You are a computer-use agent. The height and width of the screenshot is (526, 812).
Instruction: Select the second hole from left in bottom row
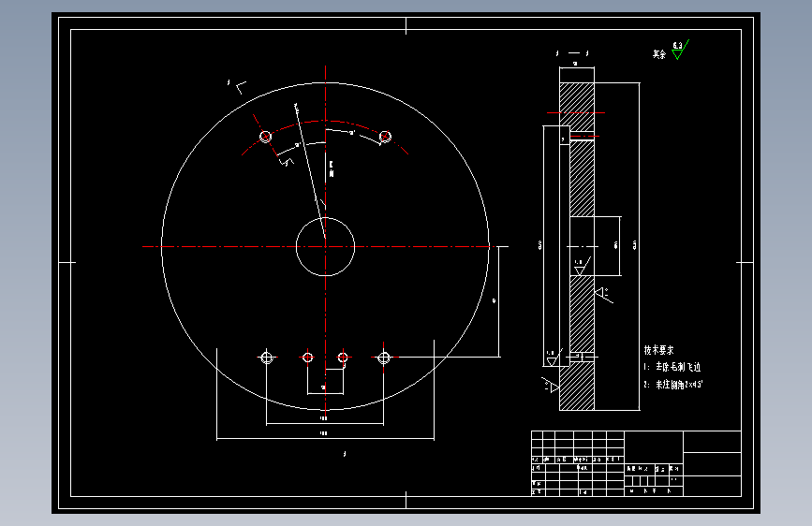[307, 358]
